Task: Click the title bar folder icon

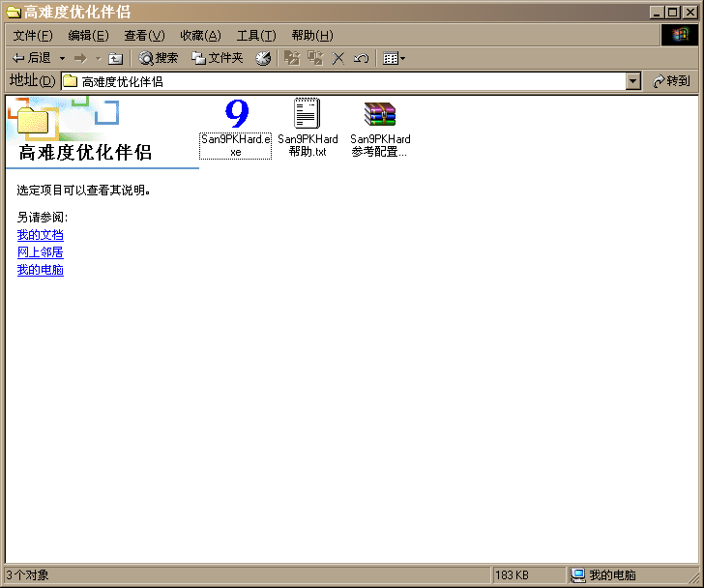Action: pyautogui.click(x=14, y=13)
